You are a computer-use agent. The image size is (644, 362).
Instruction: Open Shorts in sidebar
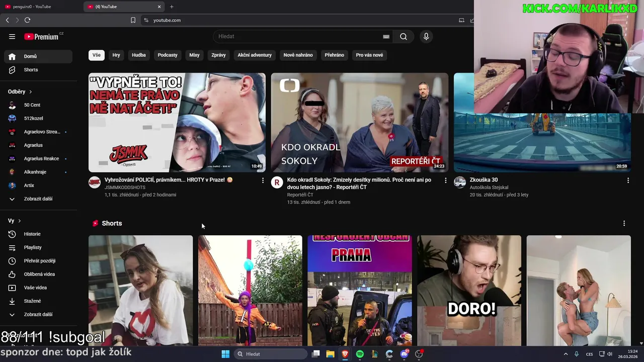(x=38, y=70)
